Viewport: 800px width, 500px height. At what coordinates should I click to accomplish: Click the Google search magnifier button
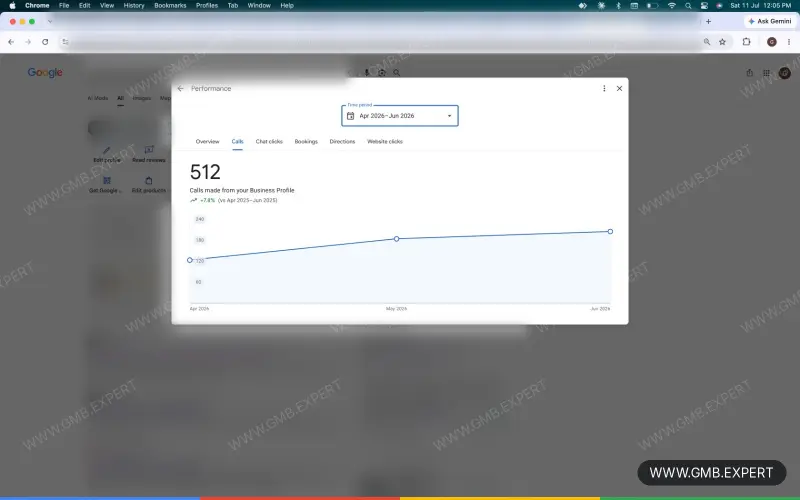point(396,73)
